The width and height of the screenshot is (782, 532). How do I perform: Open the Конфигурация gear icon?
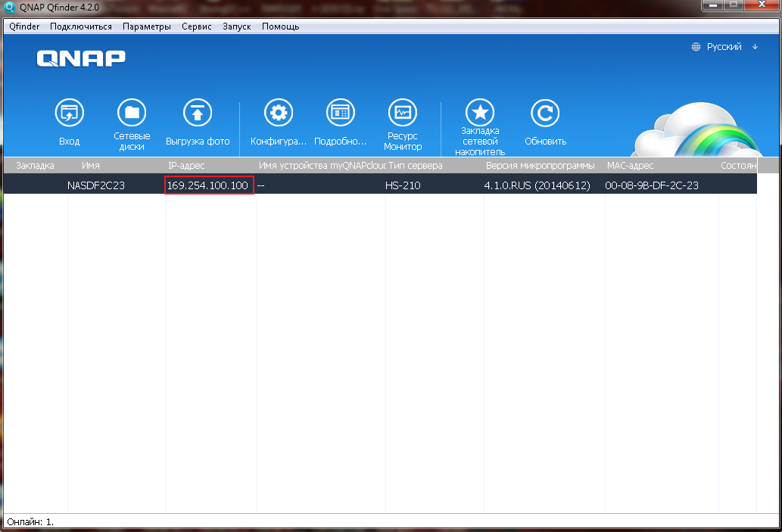click(279, 113)
